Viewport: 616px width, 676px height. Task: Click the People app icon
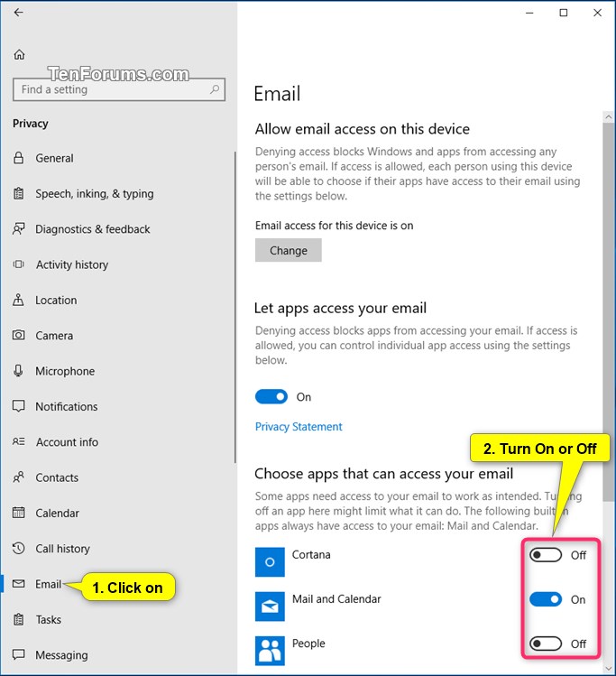point(270,651)
